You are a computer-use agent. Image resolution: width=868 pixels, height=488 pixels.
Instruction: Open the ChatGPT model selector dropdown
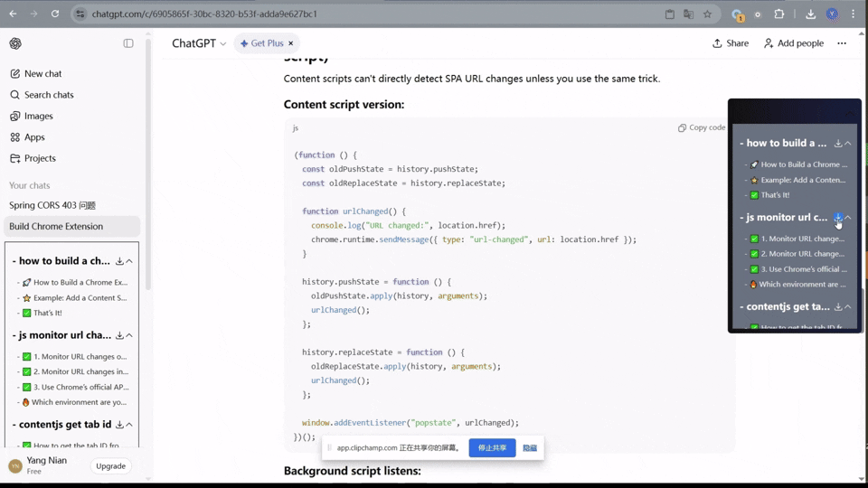[x=199, y=43]
